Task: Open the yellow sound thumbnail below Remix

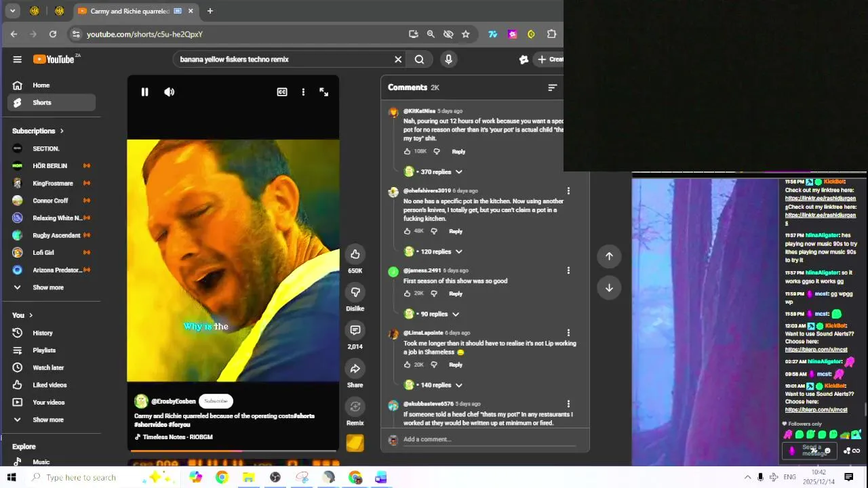Action: pos(355,443)
